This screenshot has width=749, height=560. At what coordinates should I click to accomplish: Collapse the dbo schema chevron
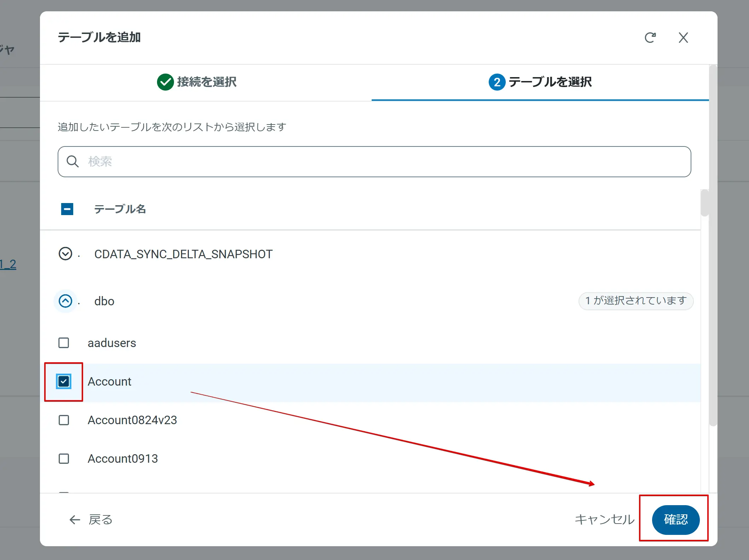[65, 301]
